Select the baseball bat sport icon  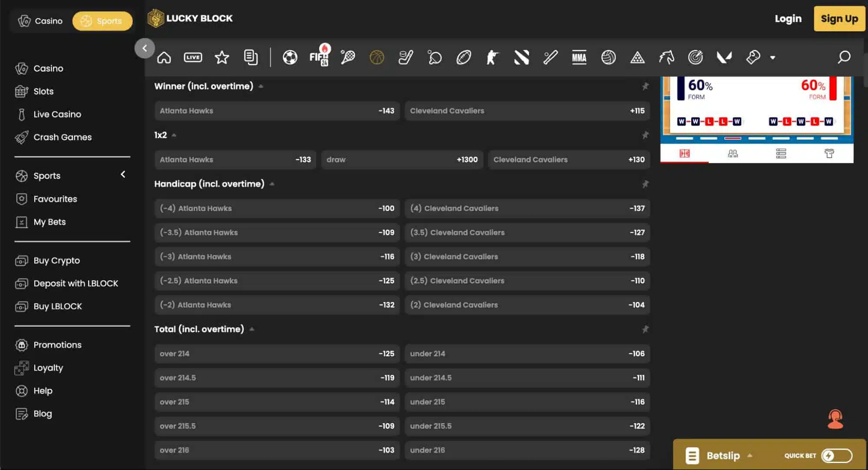[551, 57]
